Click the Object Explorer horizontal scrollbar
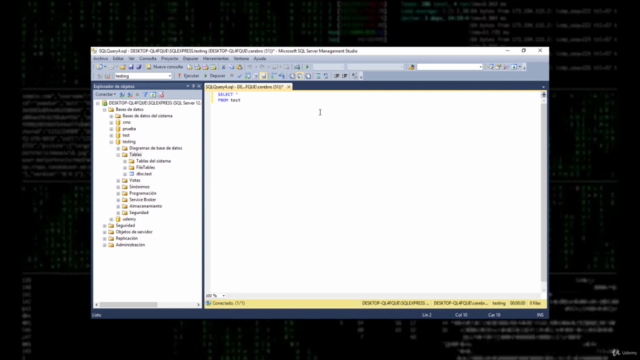Screen dimensions: 640x360 pyautogui.click(x=129, y=304)
